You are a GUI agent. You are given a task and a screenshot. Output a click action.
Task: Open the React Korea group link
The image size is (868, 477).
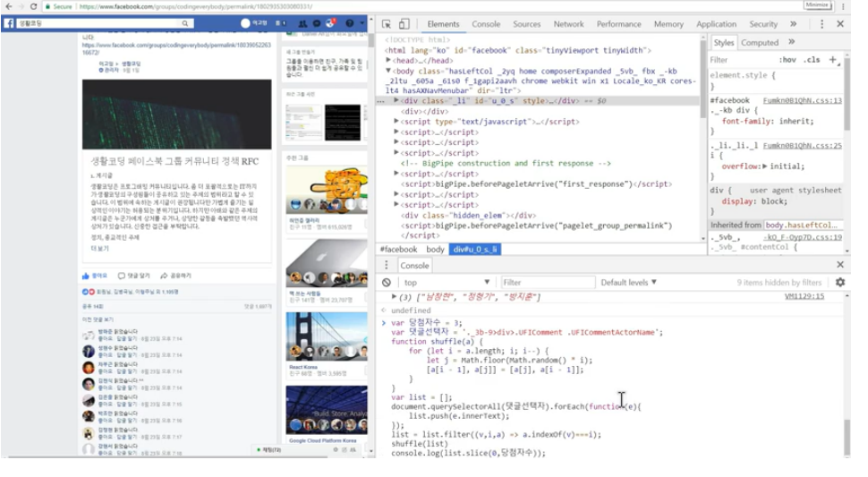[x=302, y=367]
